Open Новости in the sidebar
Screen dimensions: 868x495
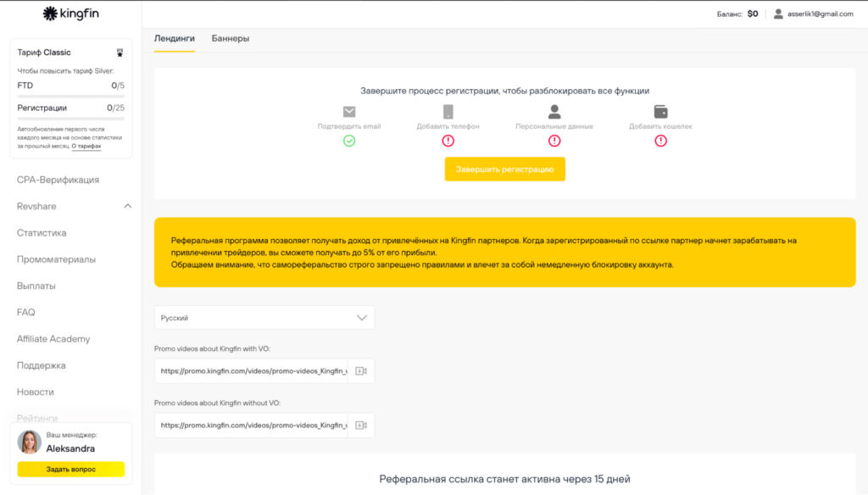click(36, 392)
